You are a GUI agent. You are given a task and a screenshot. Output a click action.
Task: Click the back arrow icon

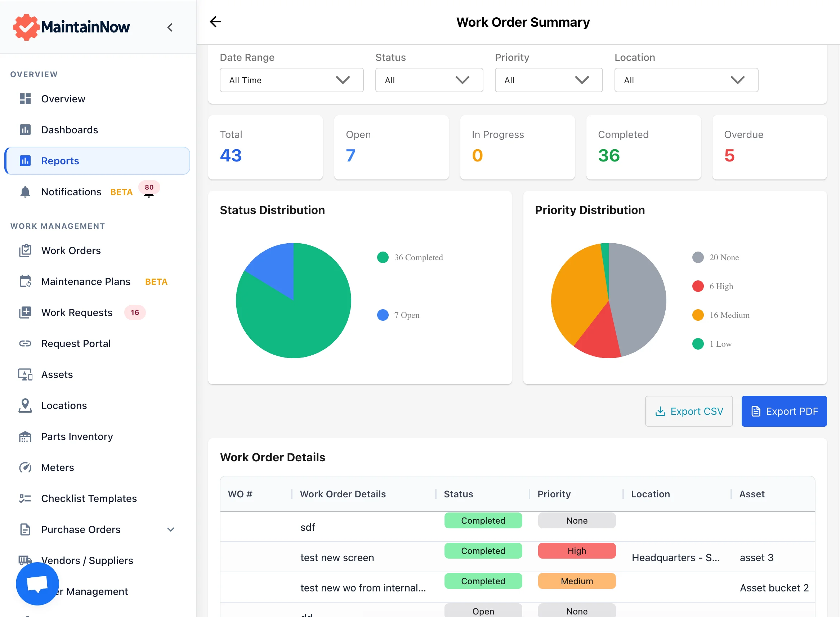[x=215, y=22]
